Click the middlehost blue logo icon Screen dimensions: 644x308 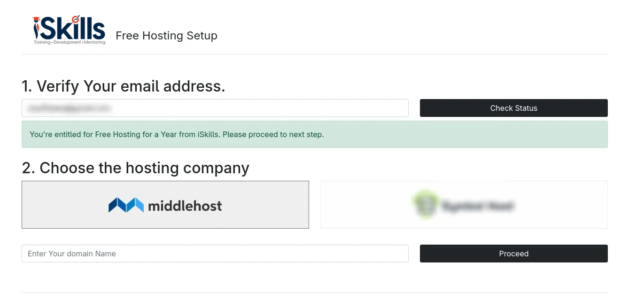click(126, 205)
